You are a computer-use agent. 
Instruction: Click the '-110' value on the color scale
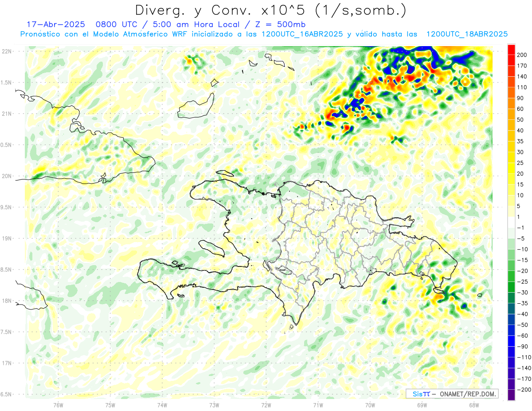pos(524,357)
